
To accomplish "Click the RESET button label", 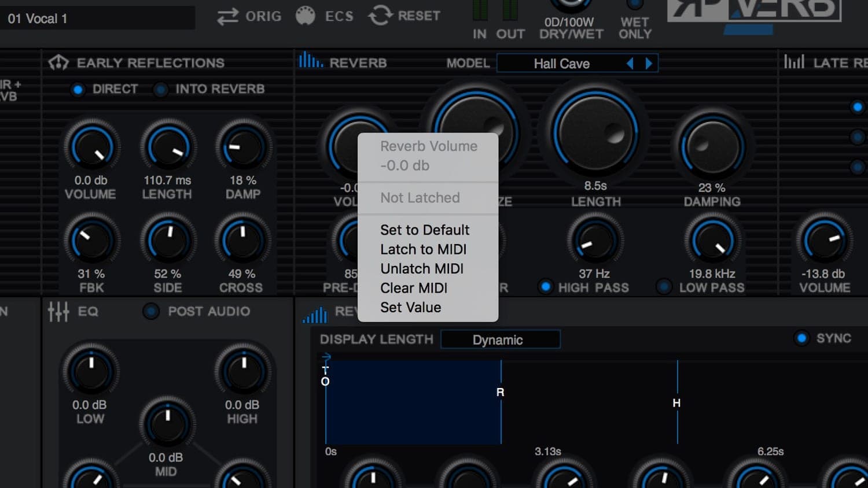I will pyautogui.click(x=419, y=16).
